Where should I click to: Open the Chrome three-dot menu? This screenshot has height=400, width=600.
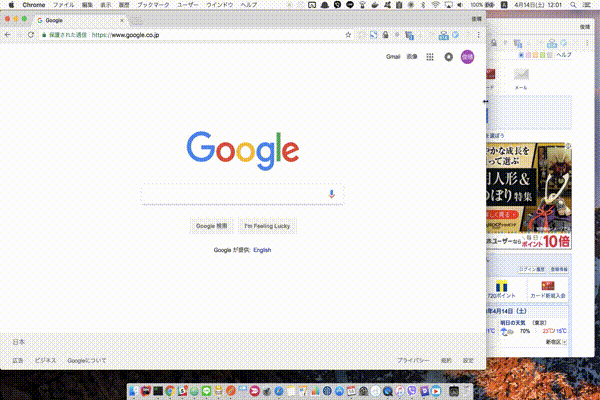click(x=477, y=35)
